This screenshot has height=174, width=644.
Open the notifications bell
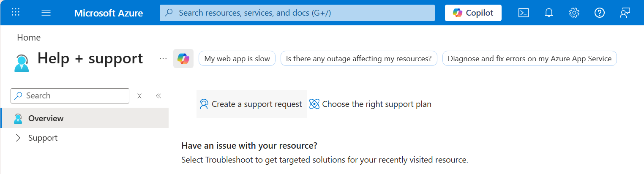[549, 13]
